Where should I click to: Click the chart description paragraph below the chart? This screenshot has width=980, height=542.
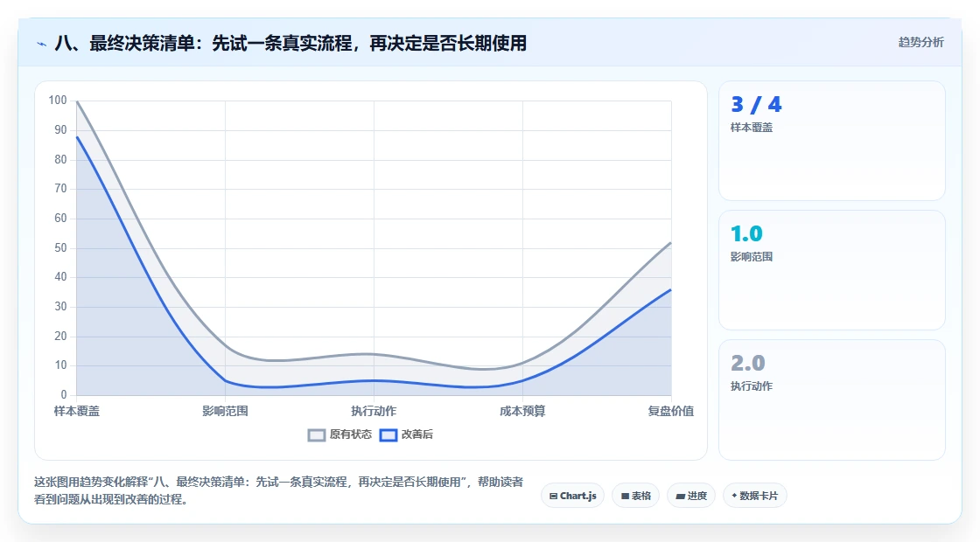click(278, 490)
